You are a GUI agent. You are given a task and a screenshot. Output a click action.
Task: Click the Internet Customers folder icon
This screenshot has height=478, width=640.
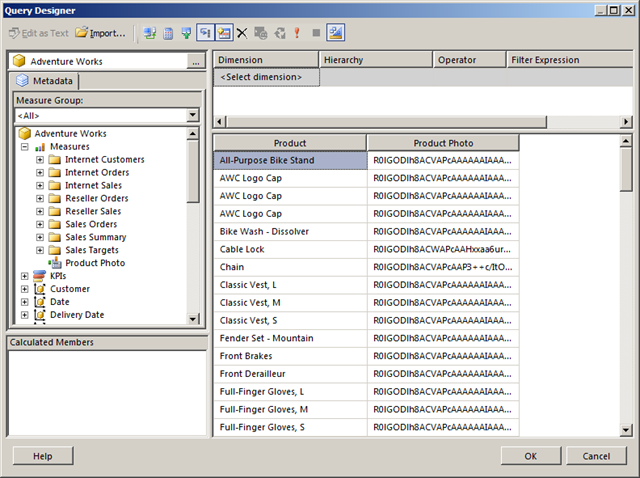click(x=55, y=160)
